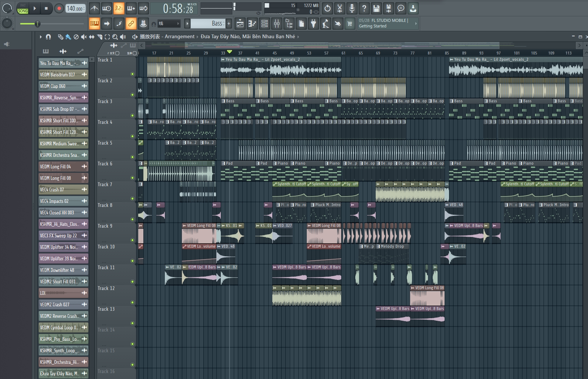Click the one-click recording microphone icon
Viewport: 588px width, 379px height.
tap(352, 8)
